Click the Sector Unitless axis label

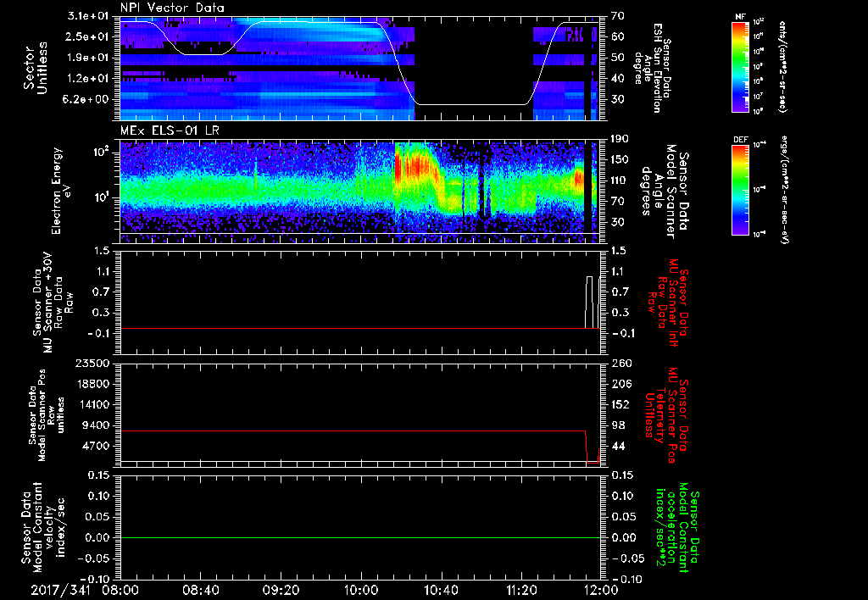click(x=34, y=68)
